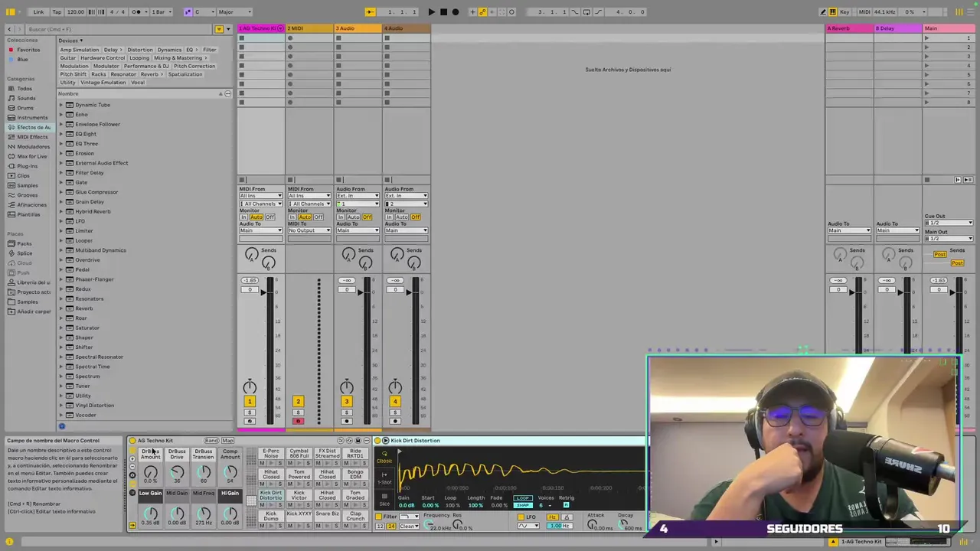The width and height of the screenshot is (980, 551).
Task: Click track 1 volume fader handle
Action: point(266,292)
